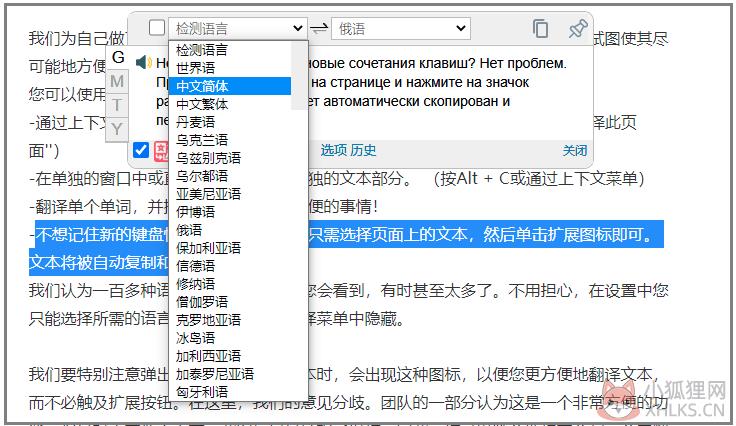The image size is (736, 426).
Task: Choose 中文简体 in the language list
Action: 230,86
